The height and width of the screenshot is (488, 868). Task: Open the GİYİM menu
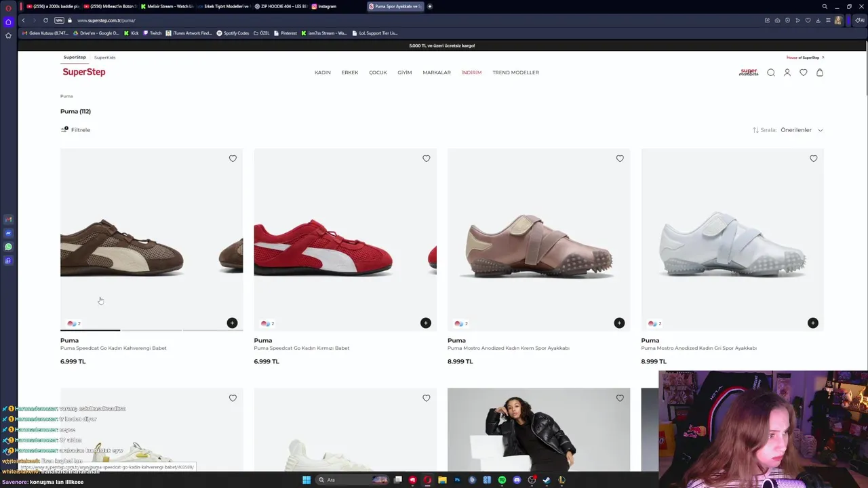[x=405, y=73]
